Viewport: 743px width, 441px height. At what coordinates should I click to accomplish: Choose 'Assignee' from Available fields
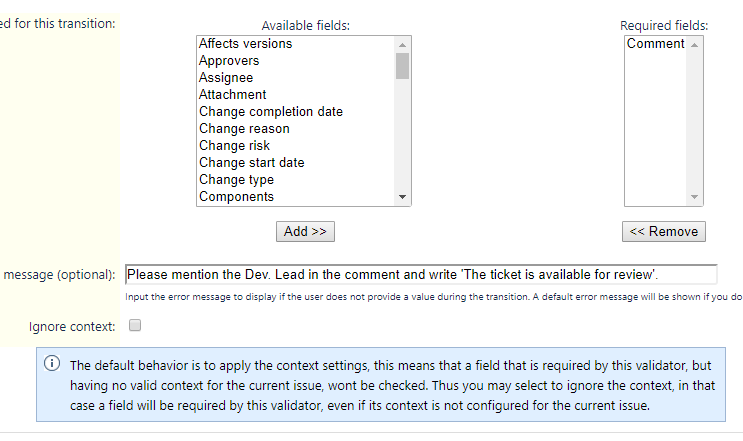(296, 78)
